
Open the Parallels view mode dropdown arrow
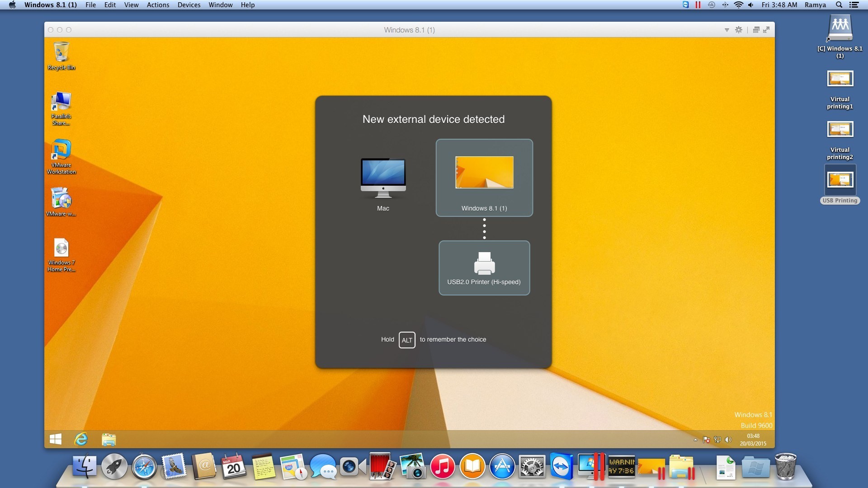(x=727, y=30)
